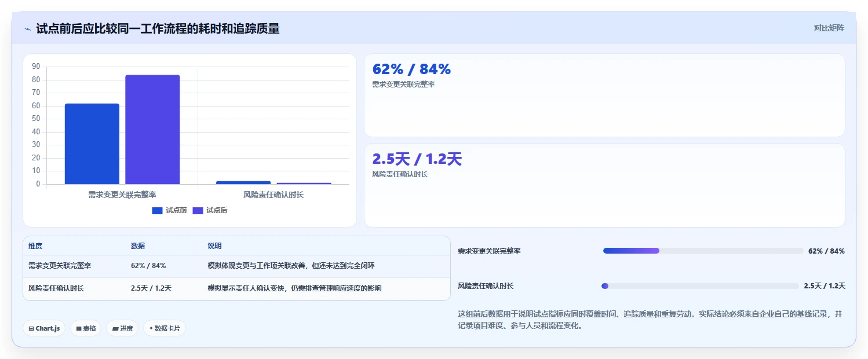
Task: Select the 表格 tag chip
Action: click(x=86, y=328)
